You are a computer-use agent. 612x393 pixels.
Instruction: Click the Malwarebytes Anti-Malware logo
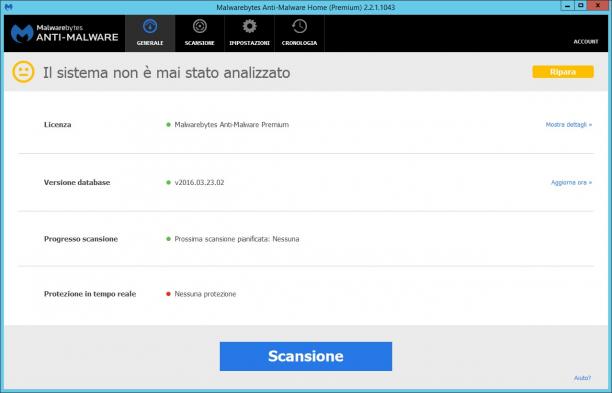click(64, 34)
